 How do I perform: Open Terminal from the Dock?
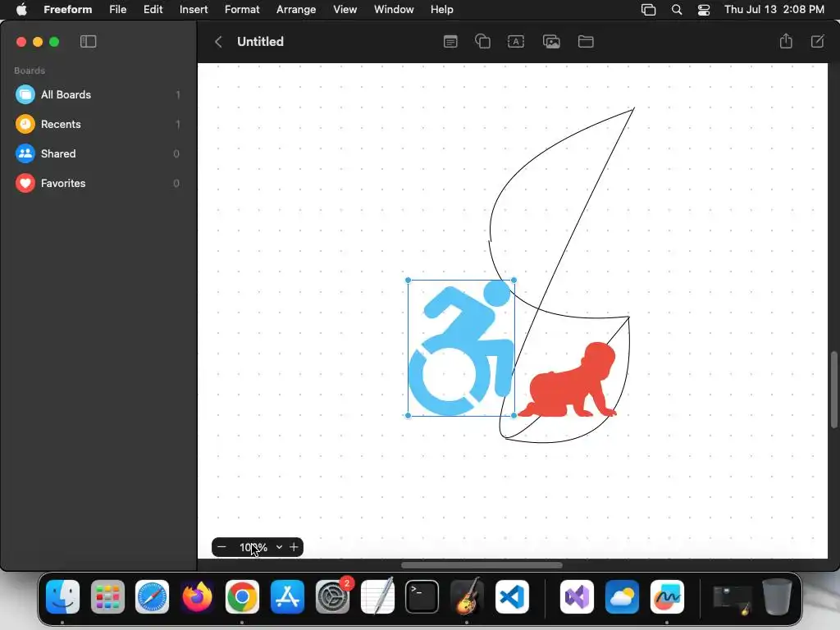[422, 597]
